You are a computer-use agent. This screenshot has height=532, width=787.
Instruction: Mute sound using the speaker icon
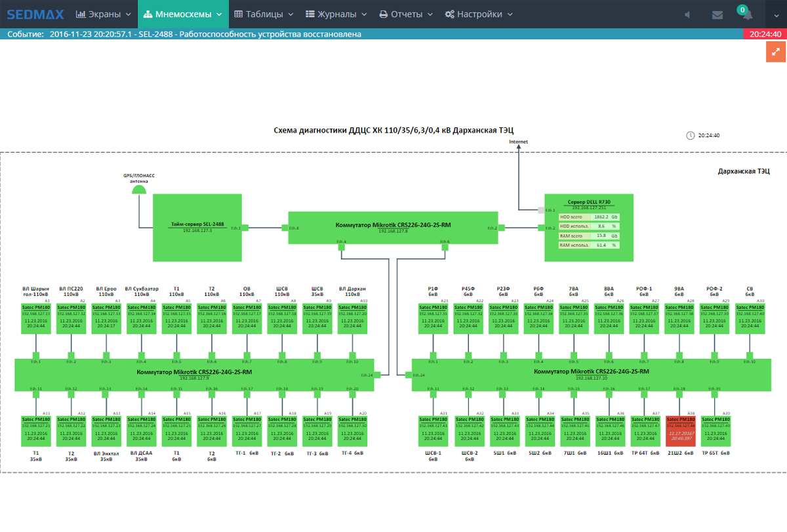click(x=687, y=14)
